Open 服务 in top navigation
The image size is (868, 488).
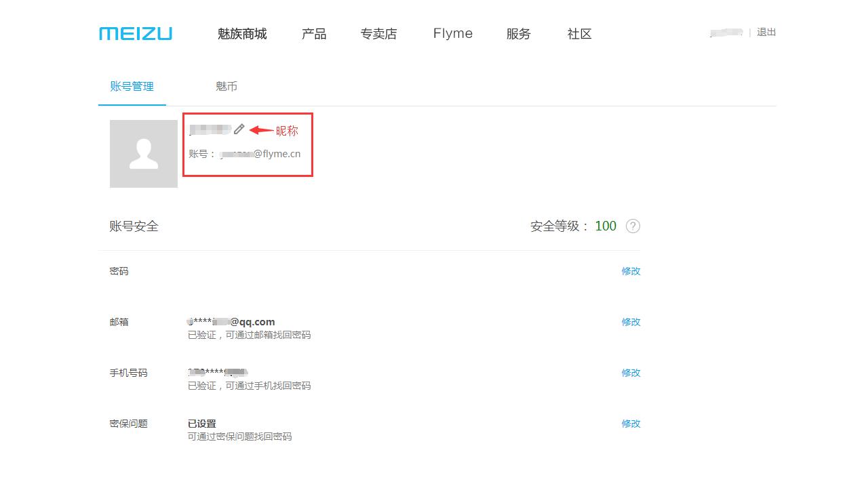pos(519,34)
